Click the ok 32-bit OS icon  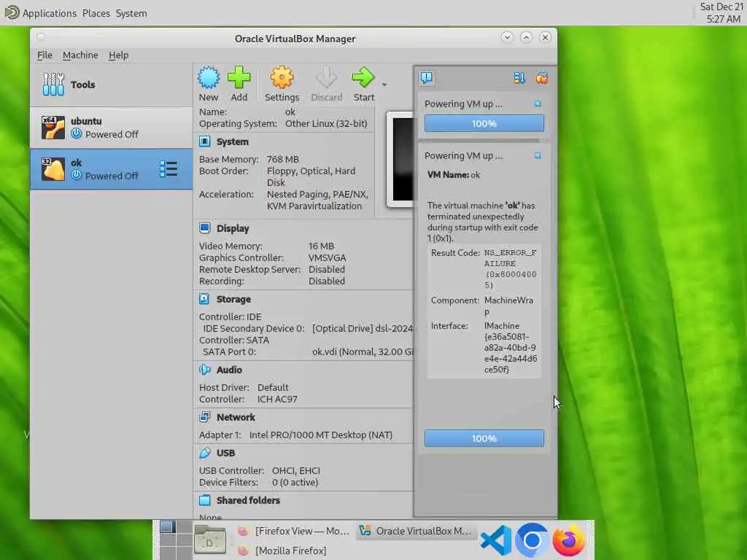click(x=53, y=169)
